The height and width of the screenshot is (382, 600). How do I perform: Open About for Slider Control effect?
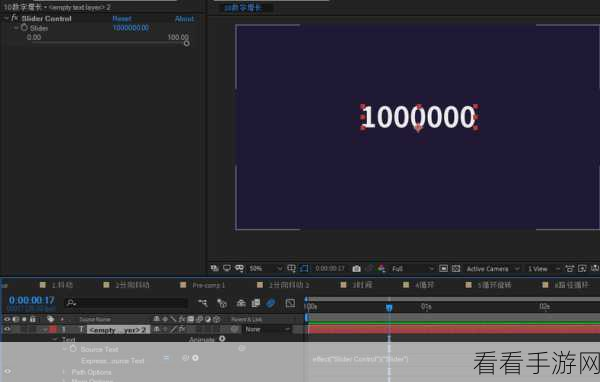click(x=184, y=19)
